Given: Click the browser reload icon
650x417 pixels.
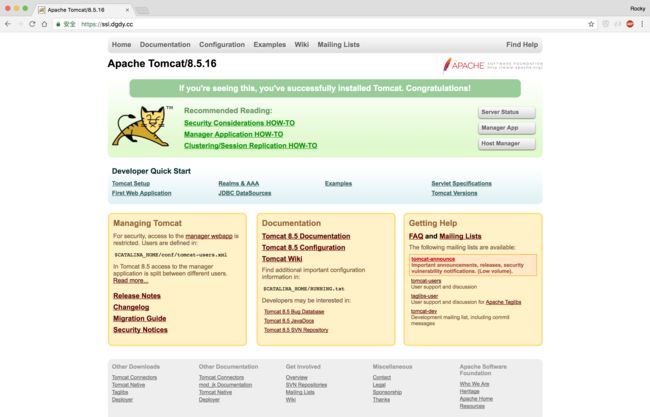Looking at the screenshot, I should pos(32,24).
